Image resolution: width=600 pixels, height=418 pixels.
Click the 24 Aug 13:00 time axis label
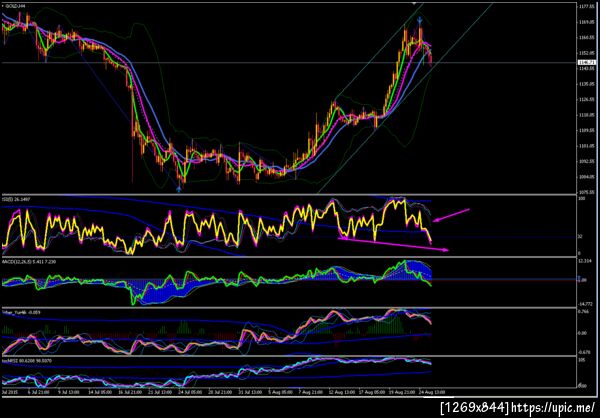[x=433, y=392]
